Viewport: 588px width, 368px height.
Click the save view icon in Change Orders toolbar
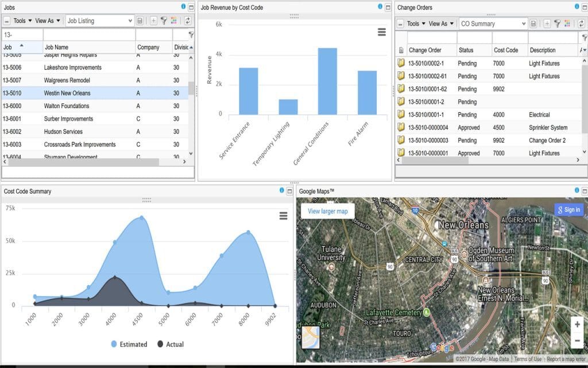pos(533,24)
